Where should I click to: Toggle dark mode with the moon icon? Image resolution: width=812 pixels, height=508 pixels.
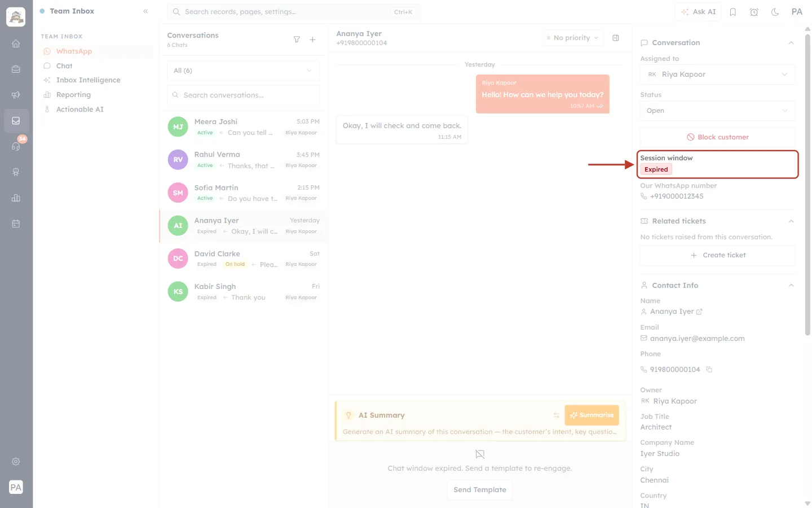point(775,12)
